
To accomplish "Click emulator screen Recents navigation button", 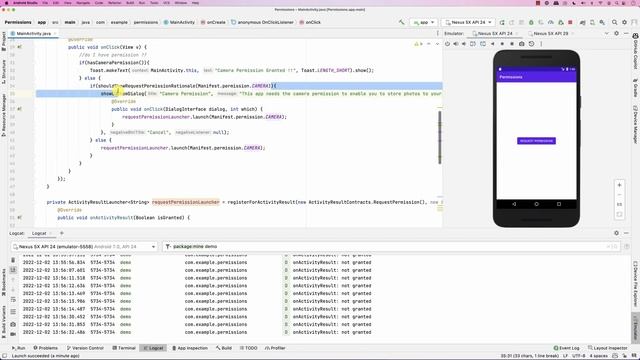I will 559,204.
